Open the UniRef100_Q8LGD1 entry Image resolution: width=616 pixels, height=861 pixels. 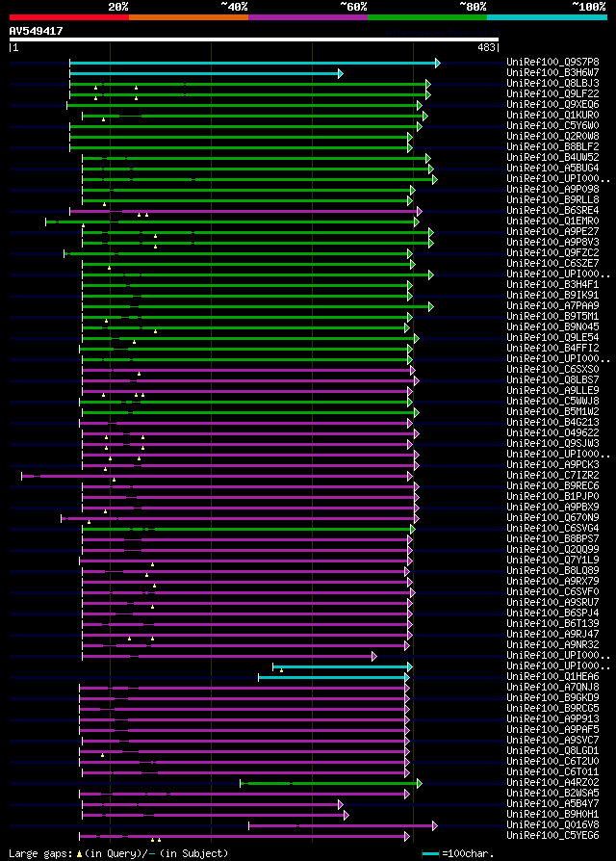[x=552, y=750]
